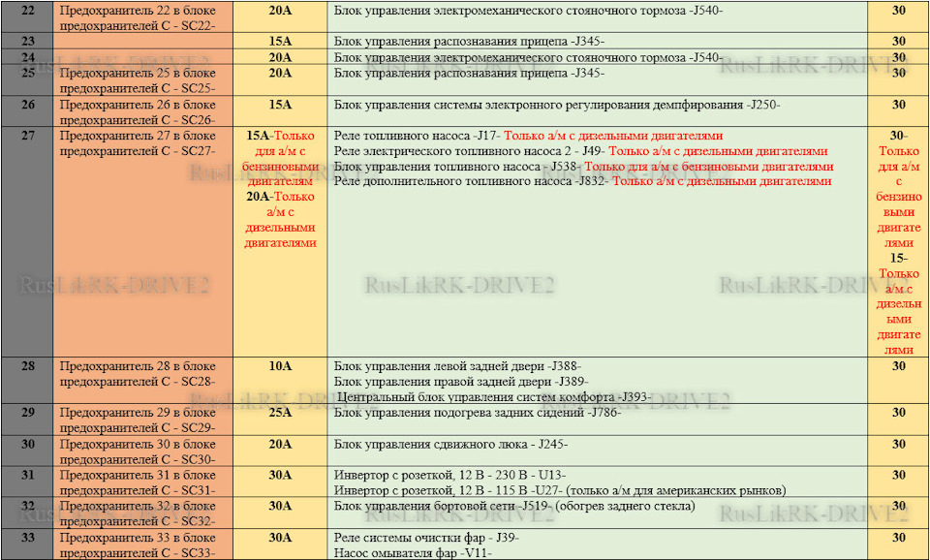
Task: Select the "Предохранитель 25 в блоке" fuse name cell
Action: click(x=143, y=80)
